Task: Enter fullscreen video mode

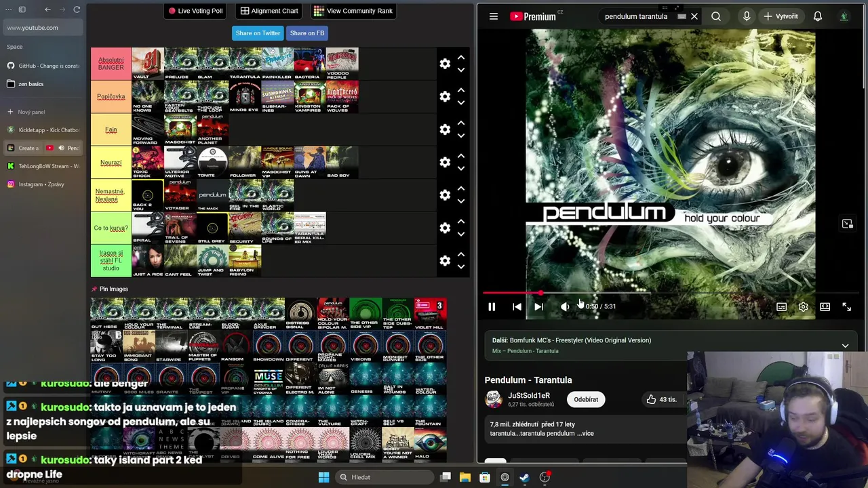Action: [846, 307]
